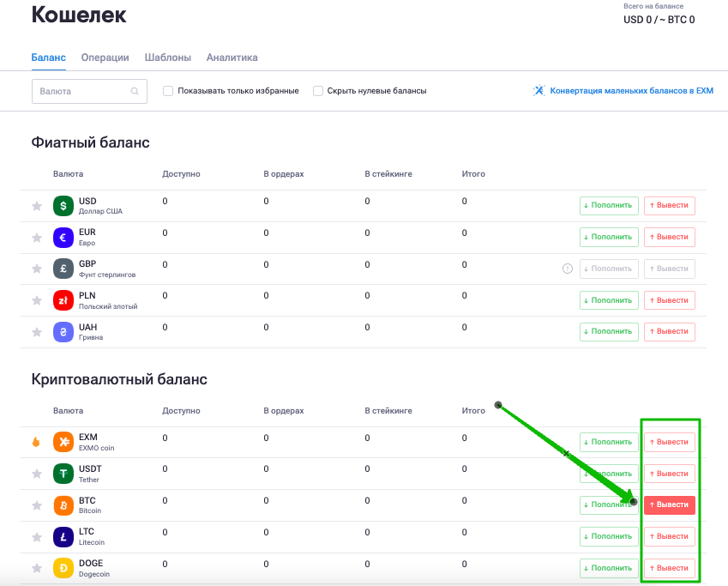The height and width of the screenshot is (586, 728).
Task: Click Вывести for PLN row
Action: pyautogui.click(x=670, y=300)
